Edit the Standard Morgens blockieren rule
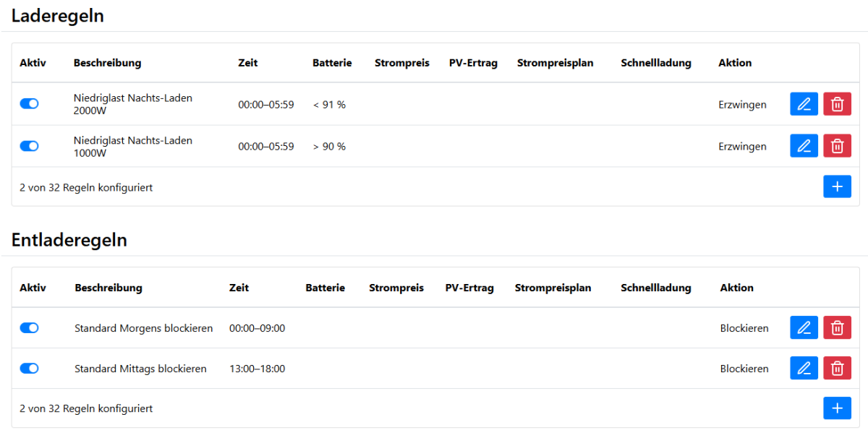Image resolution: width=868 pixels, height=430 pixels. coord(804,328)
